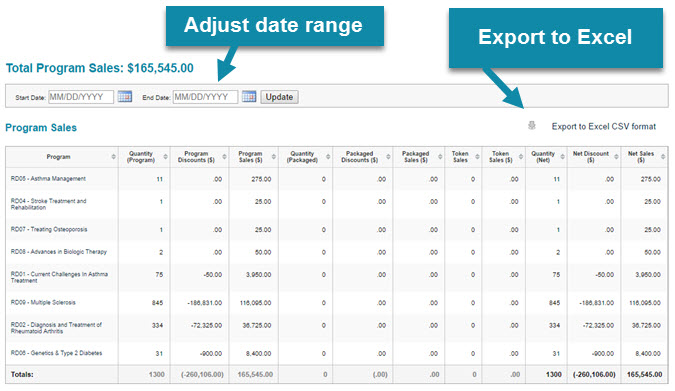The image size is (675, 391).
Task: Sort by Packaged Discounts ($) column arrows
Action: tap(388, 157)
